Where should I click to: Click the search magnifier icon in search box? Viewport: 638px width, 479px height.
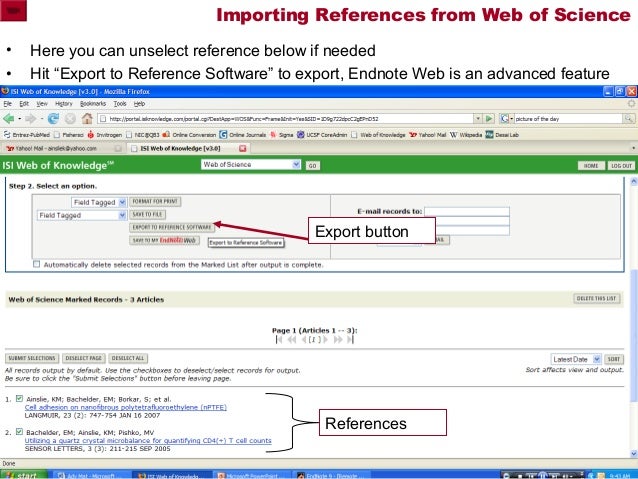point(629,118)
